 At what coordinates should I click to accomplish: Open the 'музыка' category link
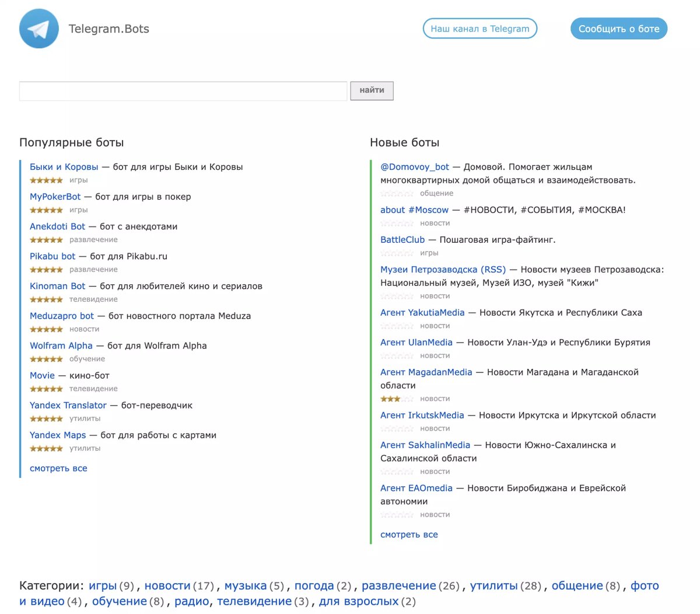click(246, 586)
